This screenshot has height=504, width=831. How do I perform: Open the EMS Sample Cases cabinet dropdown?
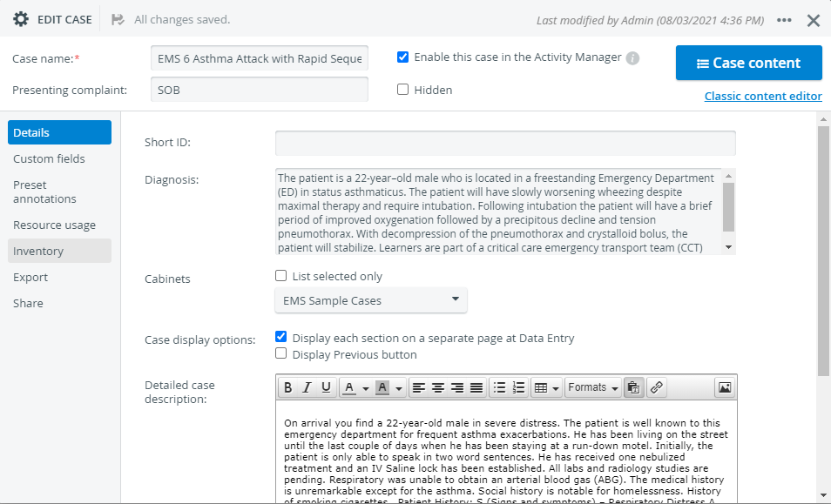tap(371, 300)
